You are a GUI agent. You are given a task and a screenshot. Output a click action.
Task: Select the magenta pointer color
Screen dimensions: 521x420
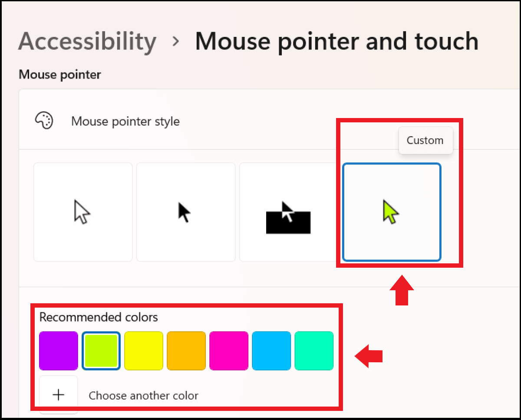[x=228, y=351]
